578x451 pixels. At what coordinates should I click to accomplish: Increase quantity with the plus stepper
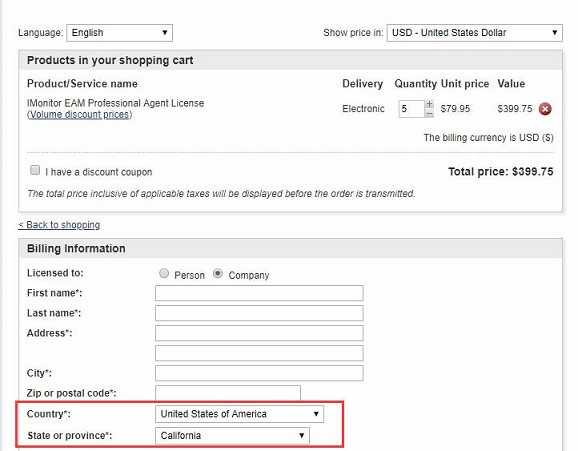429,104
